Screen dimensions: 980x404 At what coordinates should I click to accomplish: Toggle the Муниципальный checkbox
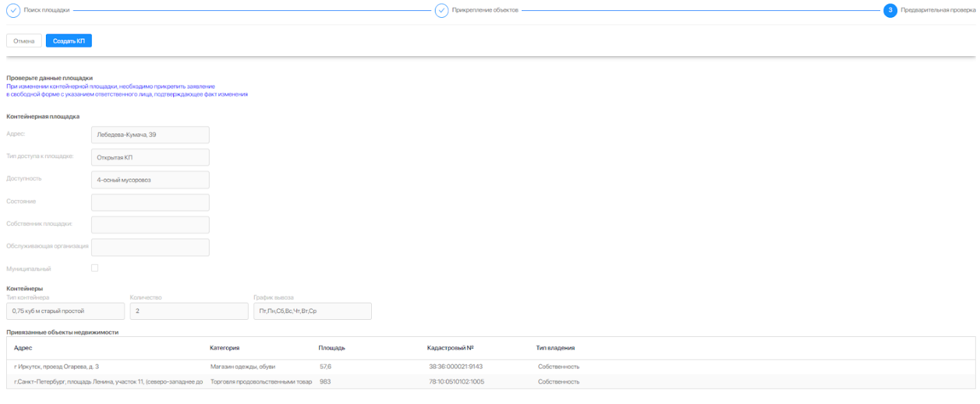click(95, 268)
